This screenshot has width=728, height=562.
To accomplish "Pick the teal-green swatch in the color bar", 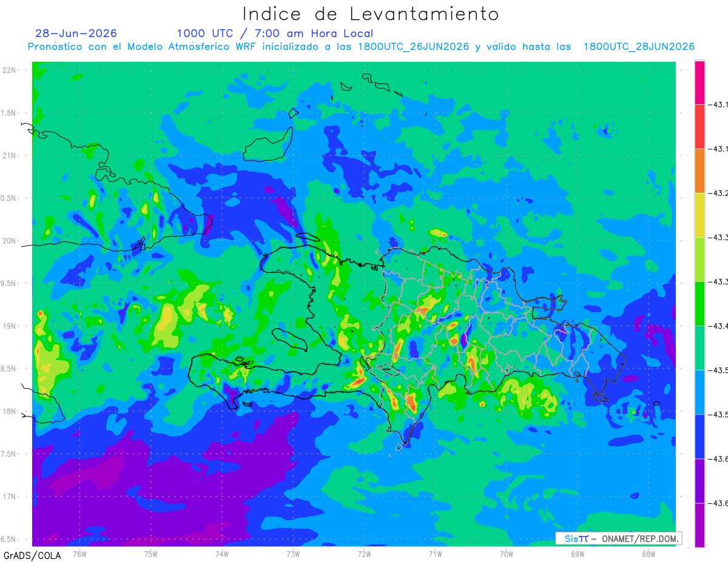I will pyautogui.click(x=699, y=348).
